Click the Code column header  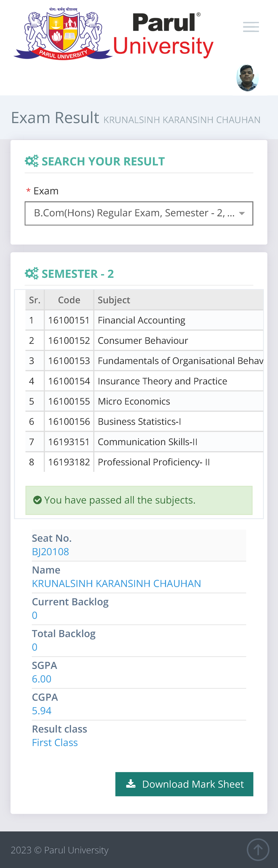[69, 300]
